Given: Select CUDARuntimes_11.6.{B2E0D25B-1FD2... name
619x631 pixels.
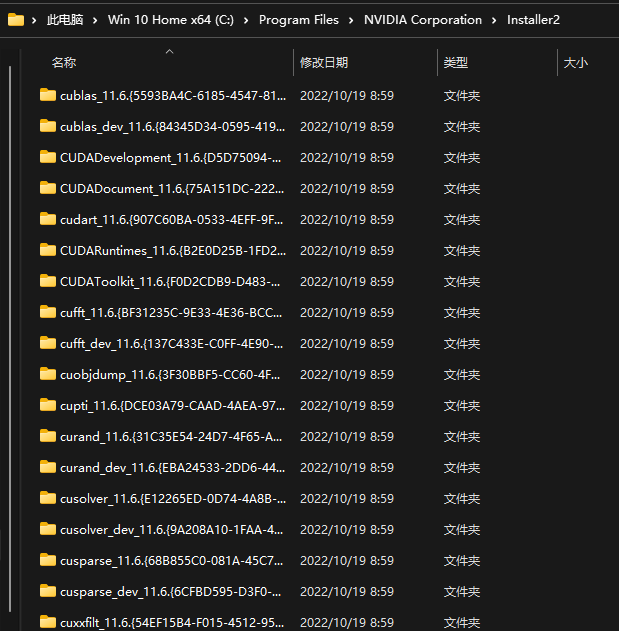Looking at the screenshot, I should coord(173,251).
